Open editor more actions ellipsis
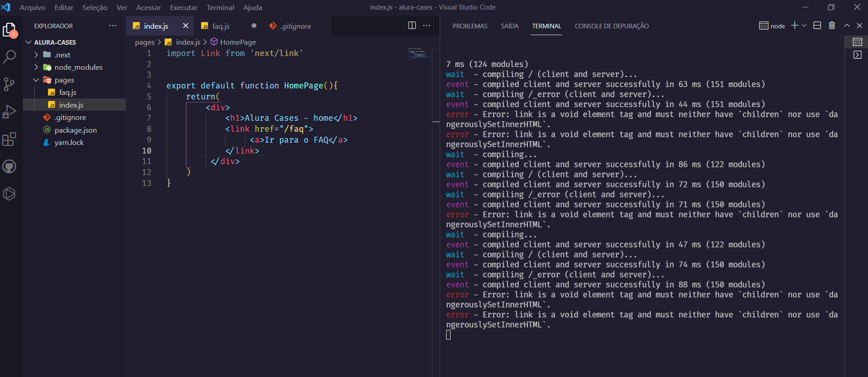 (426, 26)
